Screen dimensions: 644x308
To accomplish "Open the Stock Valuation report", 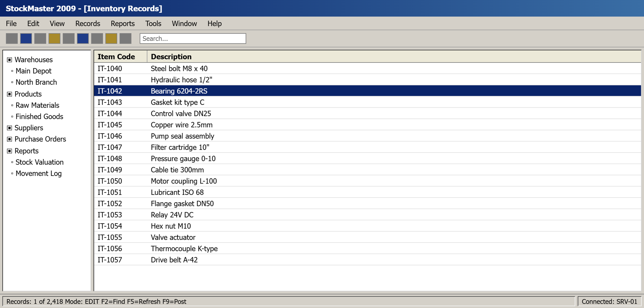I will (39, 162).
